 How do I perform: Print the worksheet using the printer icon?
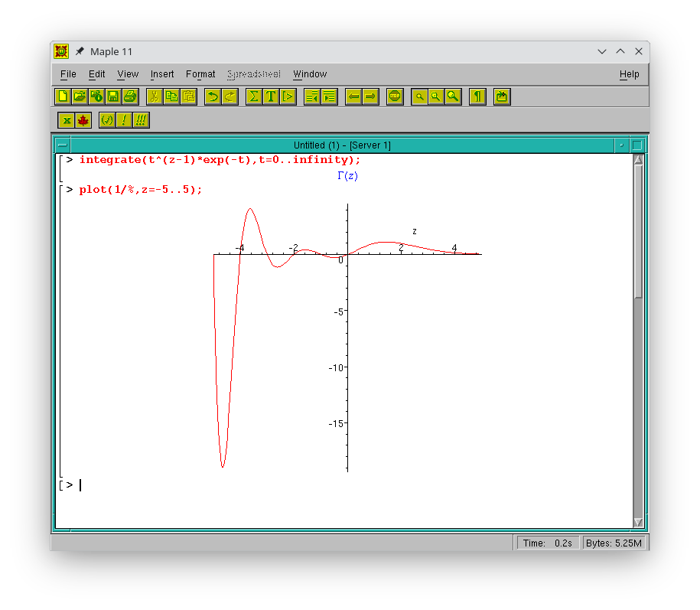coord(130,96)
